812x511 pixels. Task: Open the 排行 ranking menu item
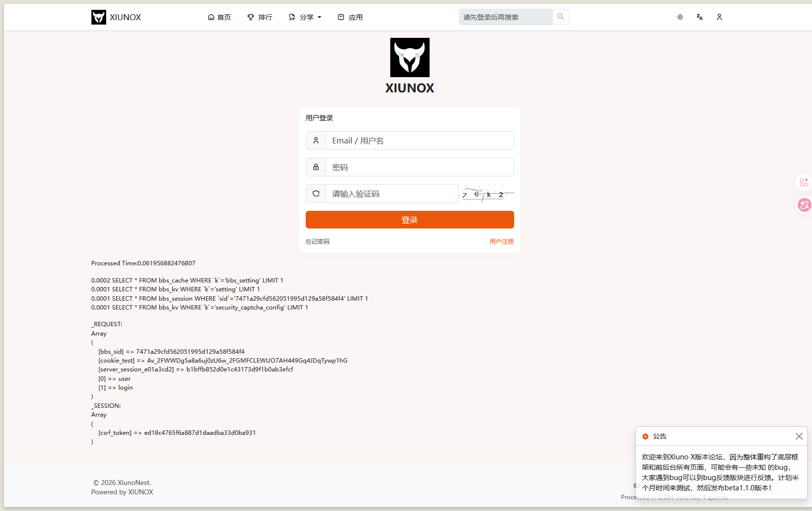(260, 17)
